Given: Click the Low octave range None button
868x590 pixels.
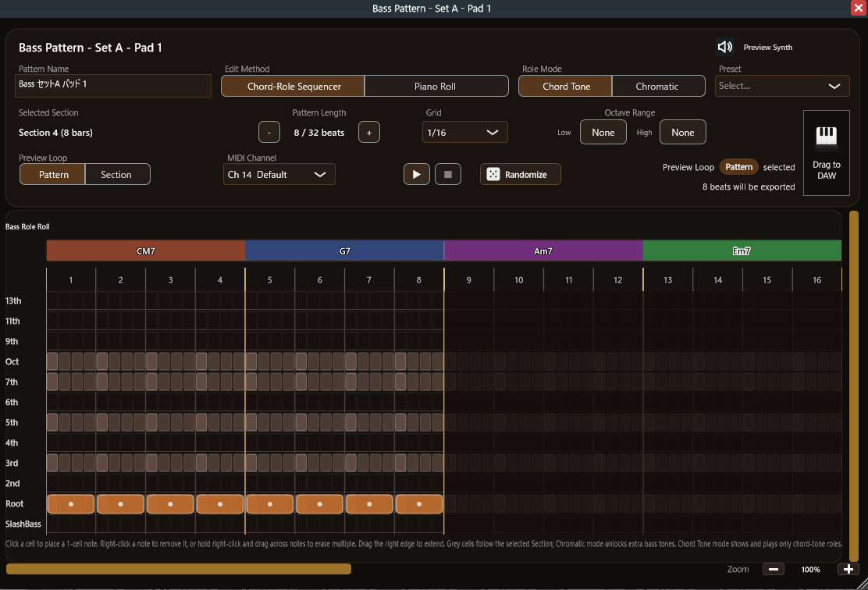Looking at the screenshot, I should click(x=603, y=132).
